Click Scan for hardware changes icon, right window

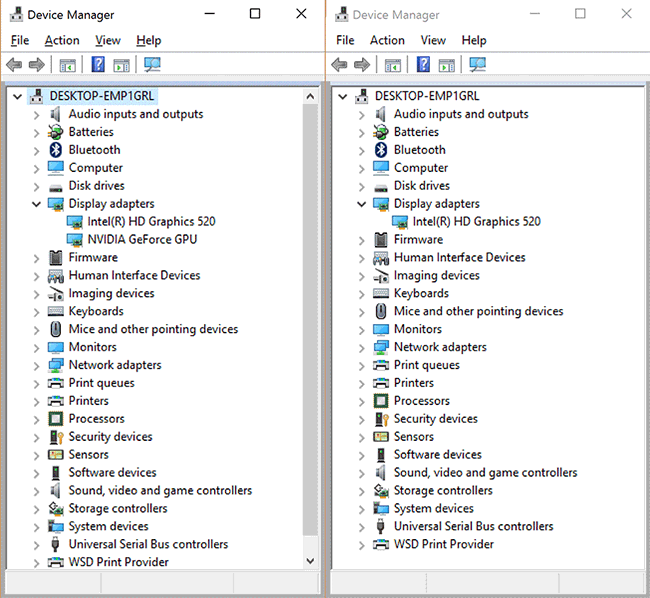coord(478,65)
